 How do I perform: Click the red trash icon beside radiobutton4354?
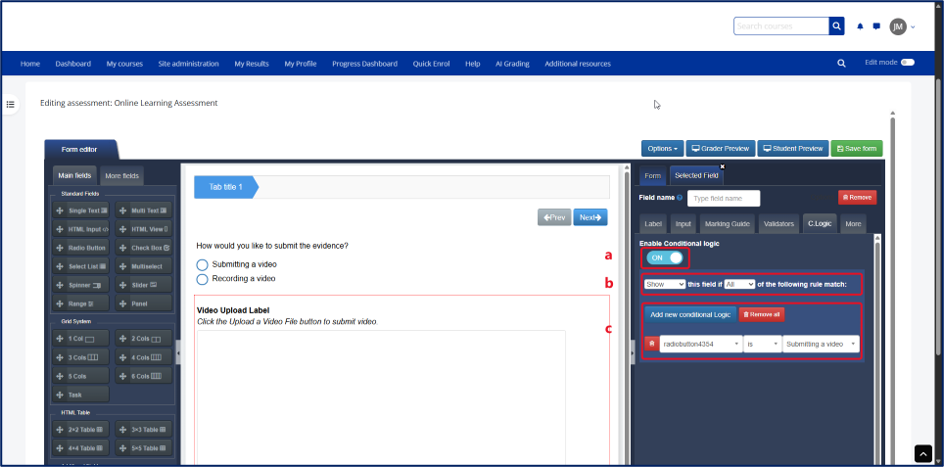pos(651,344)
